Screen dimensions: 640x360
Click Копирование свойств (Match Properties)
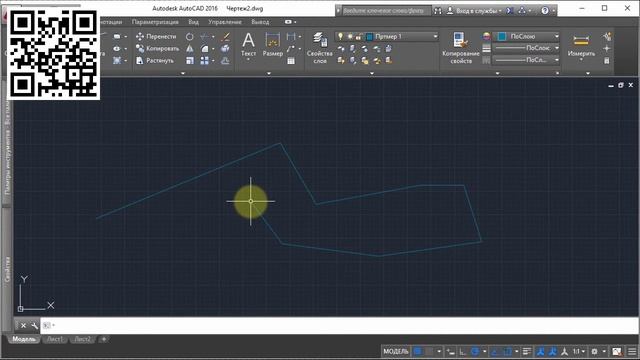(x=461, y=48)
